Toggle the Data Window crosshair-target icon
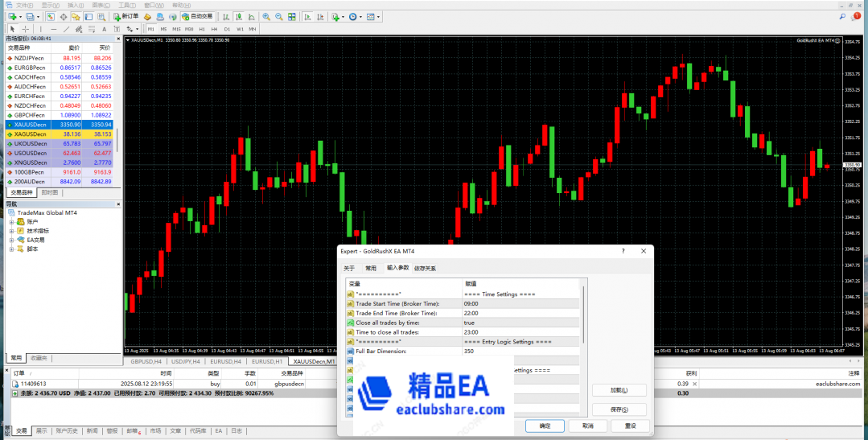The image size is (868, 440). pyautogui.click(x=64, y=17)
